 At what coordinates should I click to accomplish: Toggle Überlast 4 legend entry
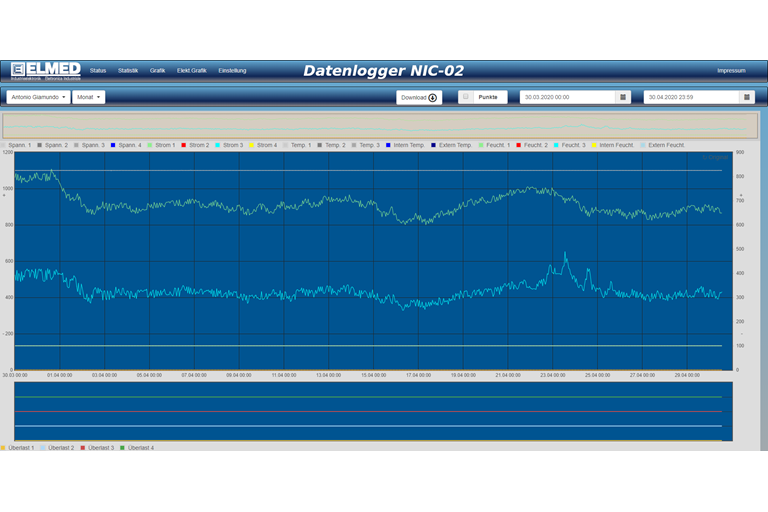click(137, 448)
